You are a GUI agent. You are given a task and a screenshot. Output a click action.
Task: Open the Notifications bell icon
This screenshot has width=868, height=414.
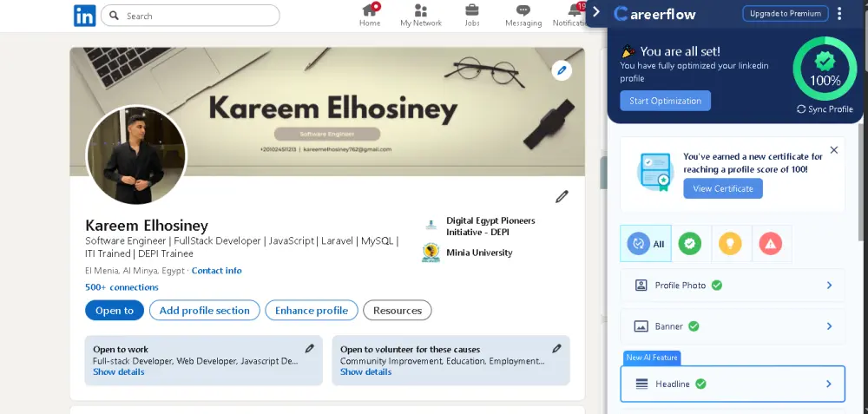tap(575, 10)
